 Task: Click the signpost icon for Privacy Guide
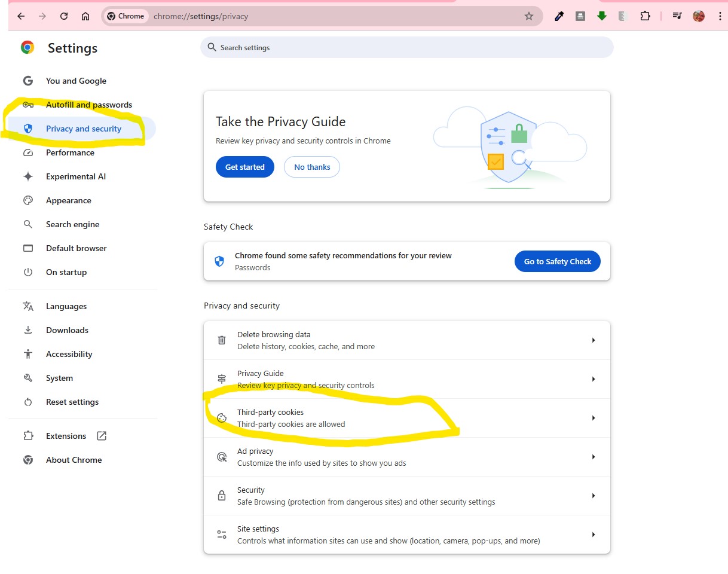[x=222, y=379]
